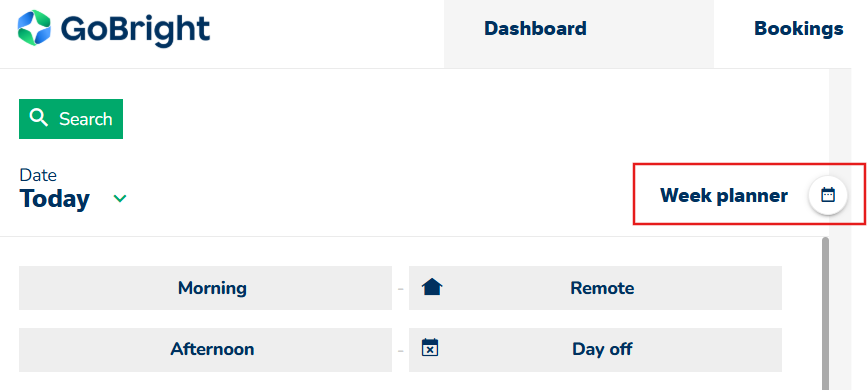Click the green Search button

coord(71,119)
